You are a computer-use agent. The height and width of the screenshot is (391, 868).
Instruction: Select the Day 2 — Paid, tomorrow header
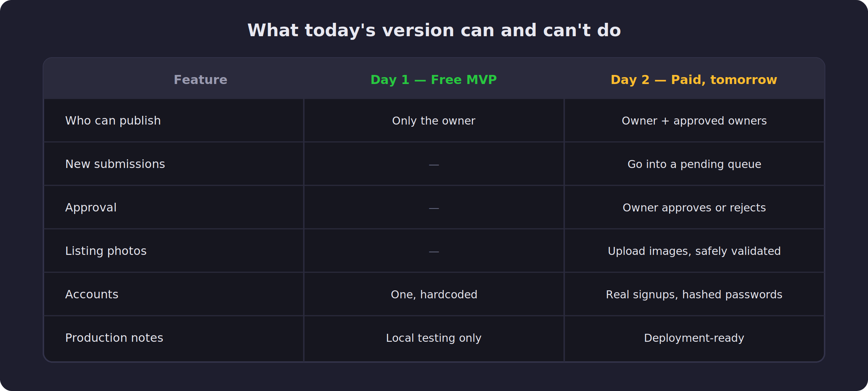[694, 80]
